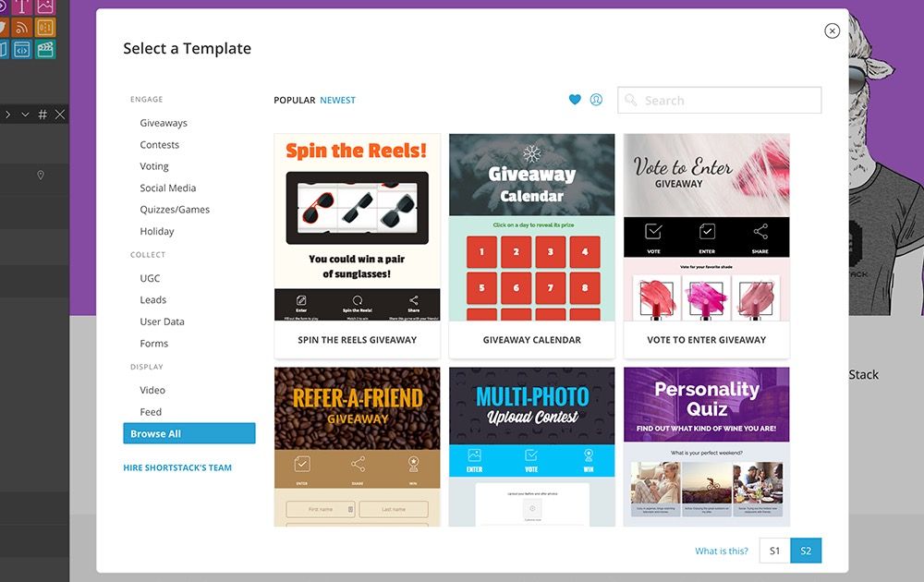Image resolution: width=924 pixels, height=582 pixels.
Task: Choose the Personality Quiz template
Action: [x=707, y=446]
